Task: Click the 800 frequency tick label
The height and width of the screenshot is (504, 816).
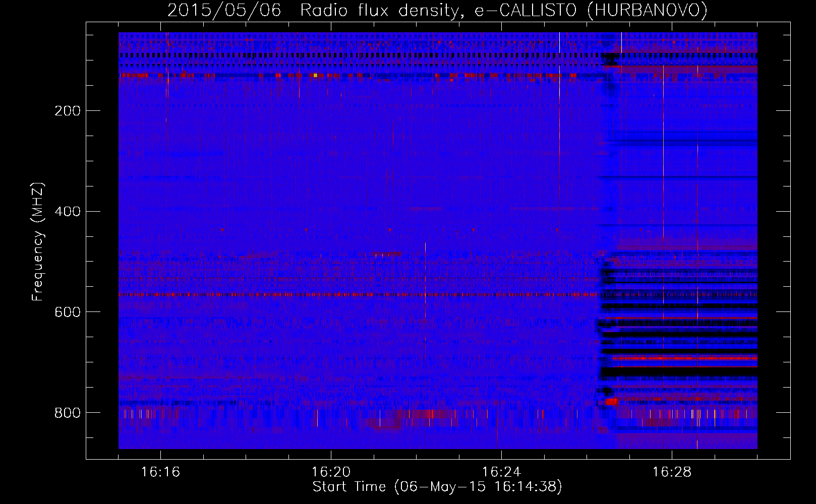Action: tap(68, 413)
